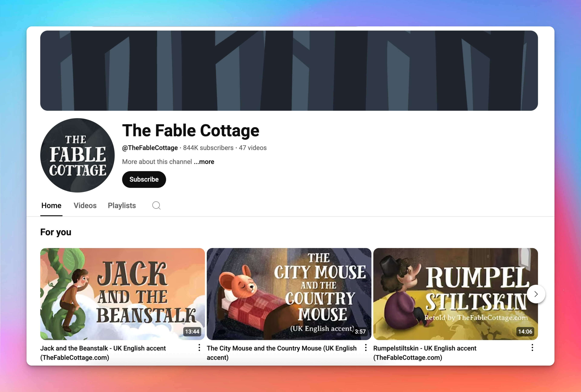Click More about this channel text
The height and width of the screenshot is (392, 581).
click(x=157, y=162)
